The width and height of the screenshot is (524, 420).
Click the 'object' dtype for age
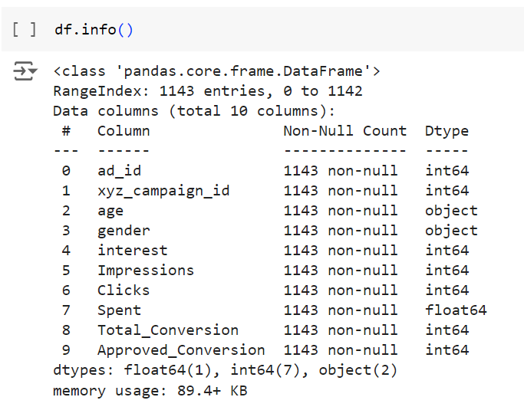(451, 211)
